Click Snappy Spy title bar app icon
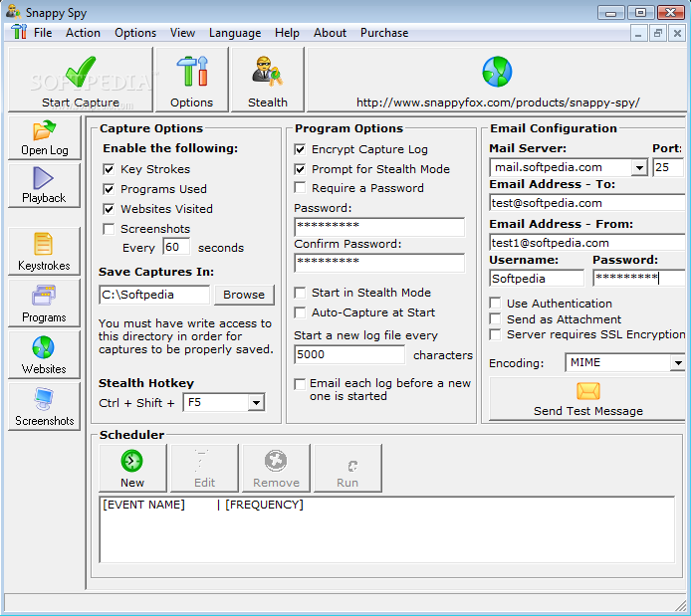 [x=13, y=12]
